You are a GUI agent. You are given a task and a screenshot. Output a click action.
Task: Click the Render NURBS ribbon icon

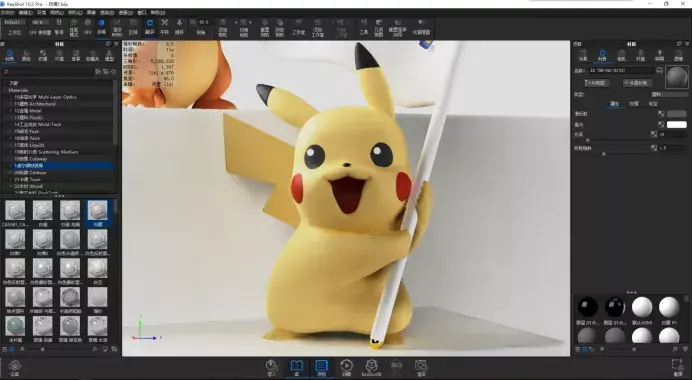coord(117,27)
